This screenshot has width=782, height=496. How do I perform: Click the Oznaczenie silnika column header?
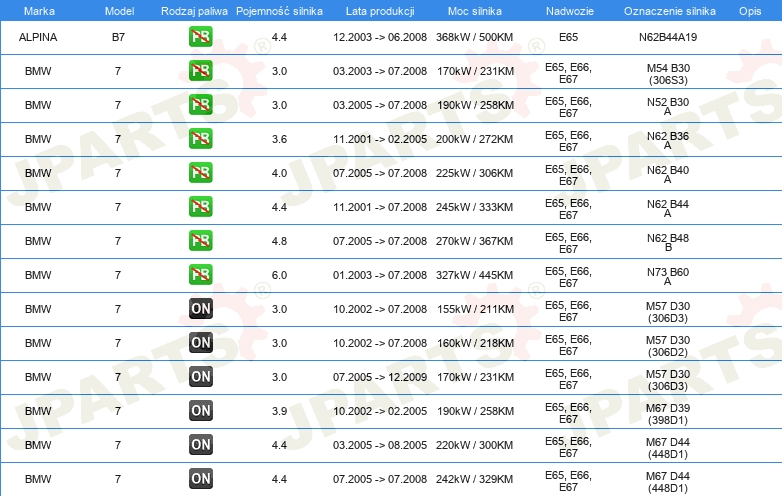669,11
